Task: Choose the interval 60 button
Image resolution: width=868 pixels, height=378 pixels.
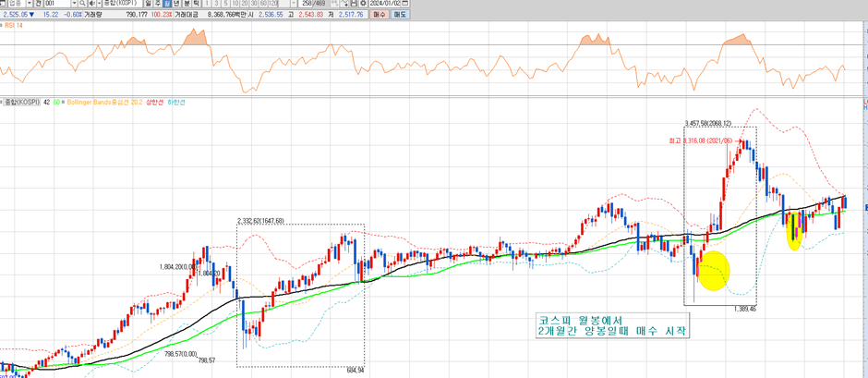Action: (x=263, y=3)
